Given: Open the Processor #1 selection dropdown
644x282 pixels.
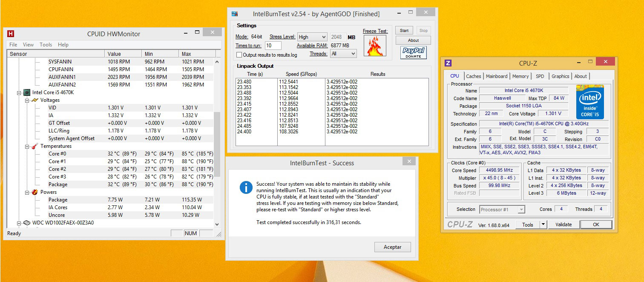Looking at the screenshot, I should tap(502, 210).
